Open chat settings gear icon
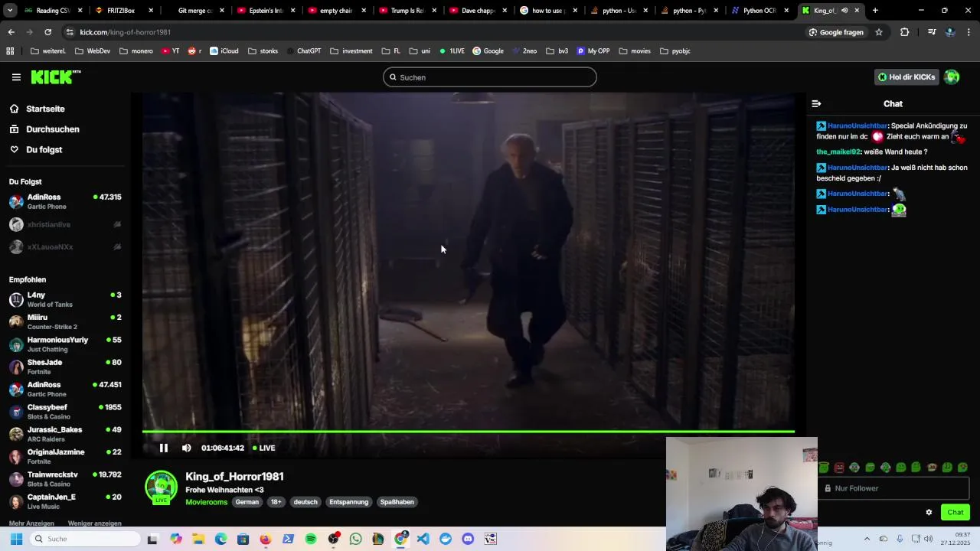The image size is (980, 551). coord(929,513)
